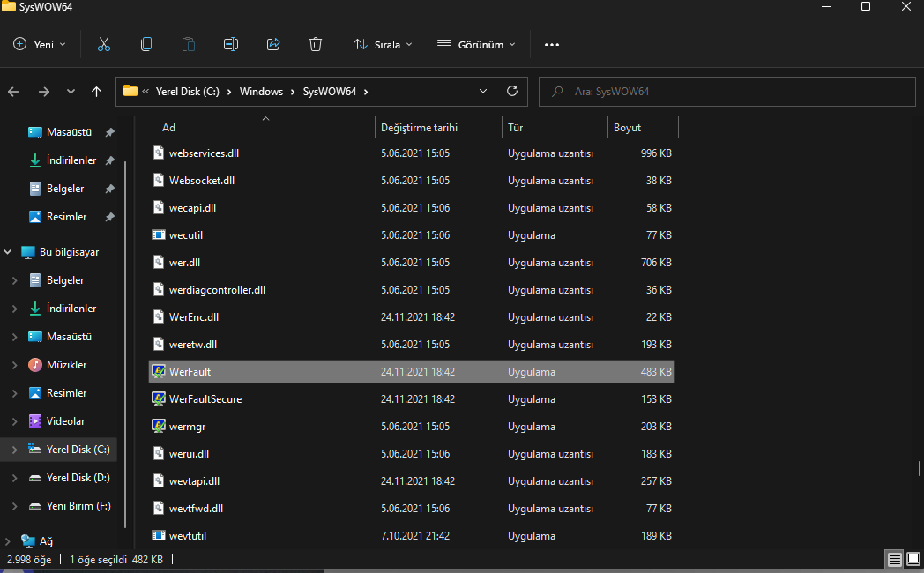Select Yeni Birim (F:) in sidebar
Screen dimensions: 924x573
[x=77, y=506]
